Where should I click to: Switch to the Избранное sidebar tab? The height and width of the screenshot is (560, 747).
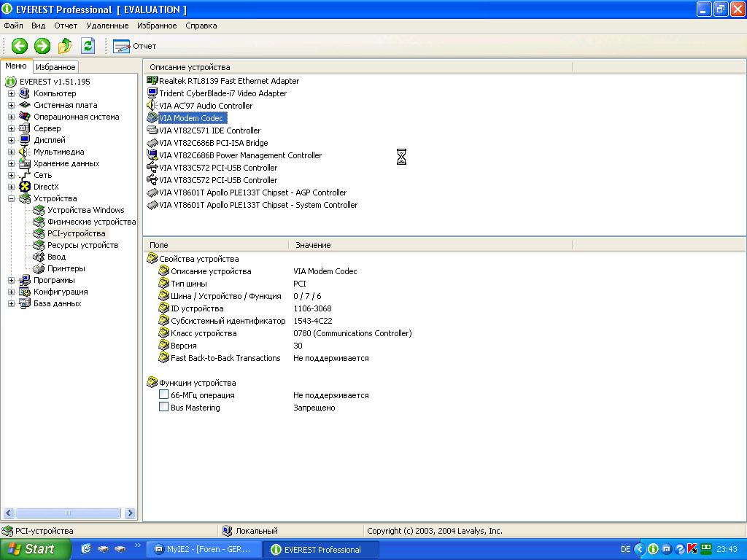point(55,67)
